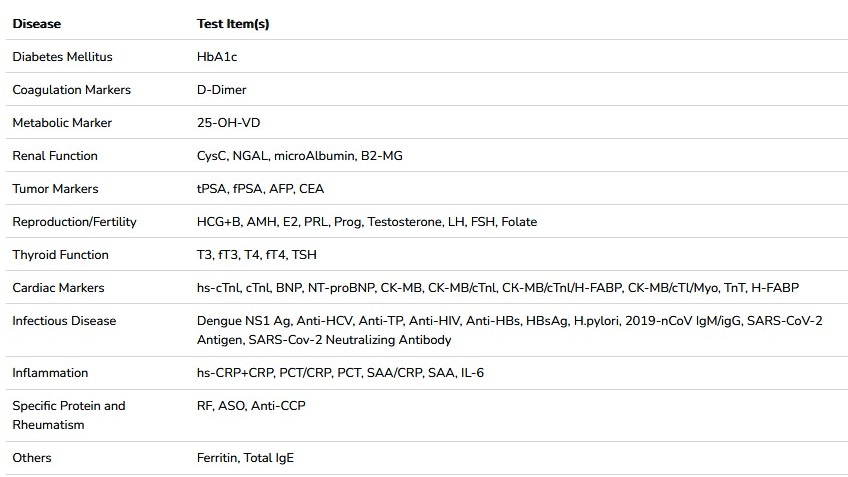Click the D-Dimer test entry
Screen dimensions: 848x477
click(221, 90)
